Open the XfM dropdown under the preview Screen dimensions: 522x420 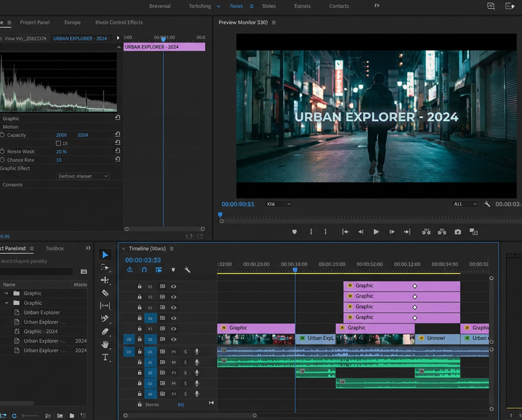[x=278, y=204]
